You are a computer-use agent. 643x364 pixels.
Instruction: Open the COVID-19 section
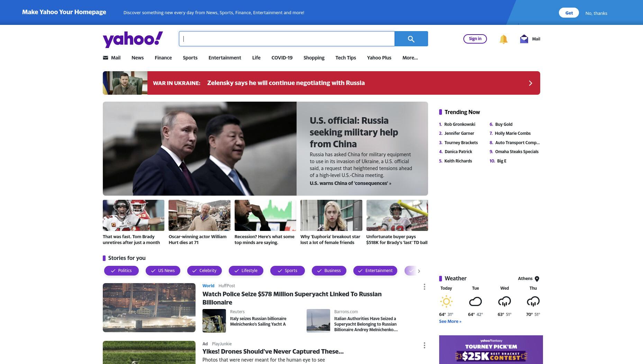[282, 58]
